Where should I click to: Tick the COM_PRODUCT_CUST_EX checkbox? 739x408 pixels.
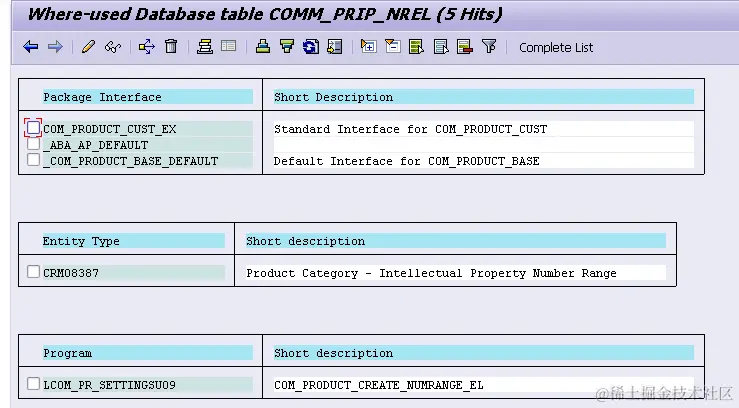(33, 128)
